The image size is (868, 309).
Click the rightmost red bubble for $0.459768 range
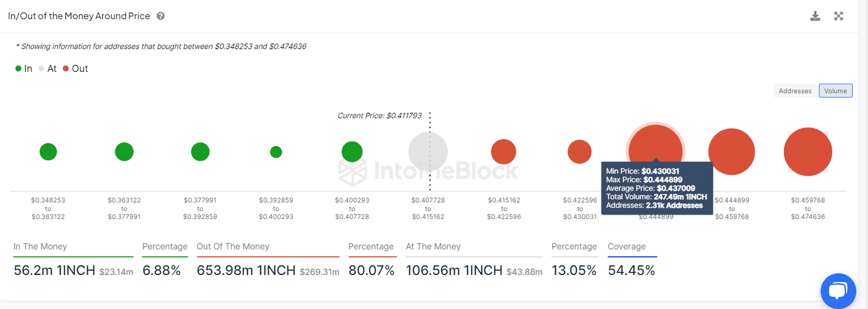click(808, 152)
